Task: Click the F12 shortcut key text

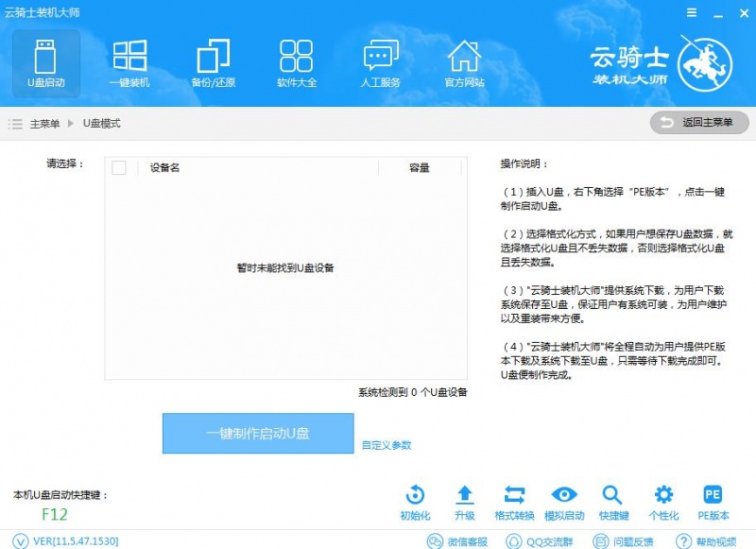Action: tap(55, 514)
